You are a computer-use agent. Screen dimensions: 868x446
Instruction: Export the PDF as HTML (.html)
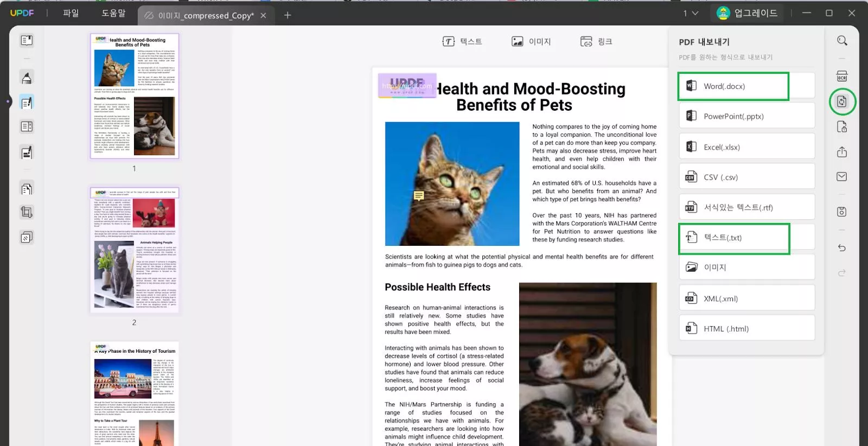[746, 328]
